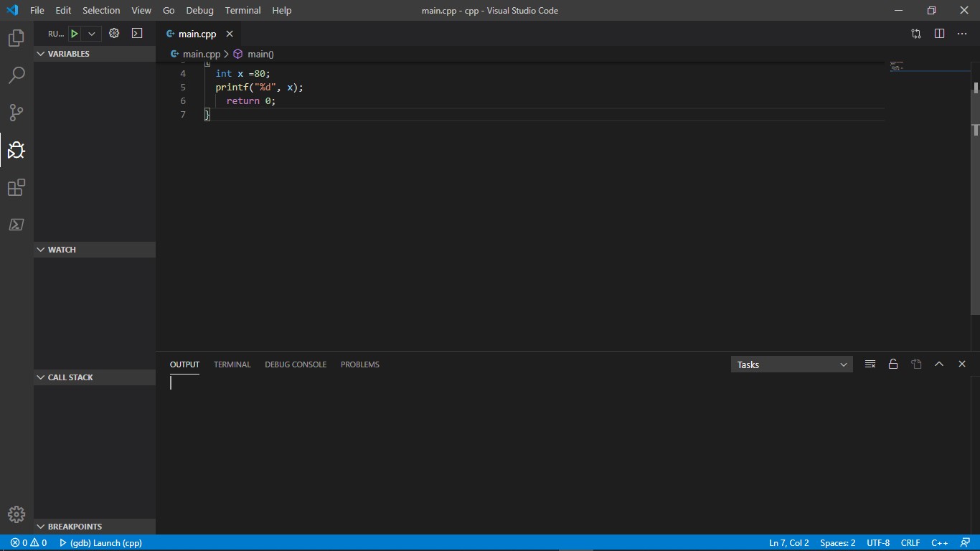Viewport: 980px width, 551px height.
Task: Open the Tasks output channel dropdown
Action: coord(791,364)
